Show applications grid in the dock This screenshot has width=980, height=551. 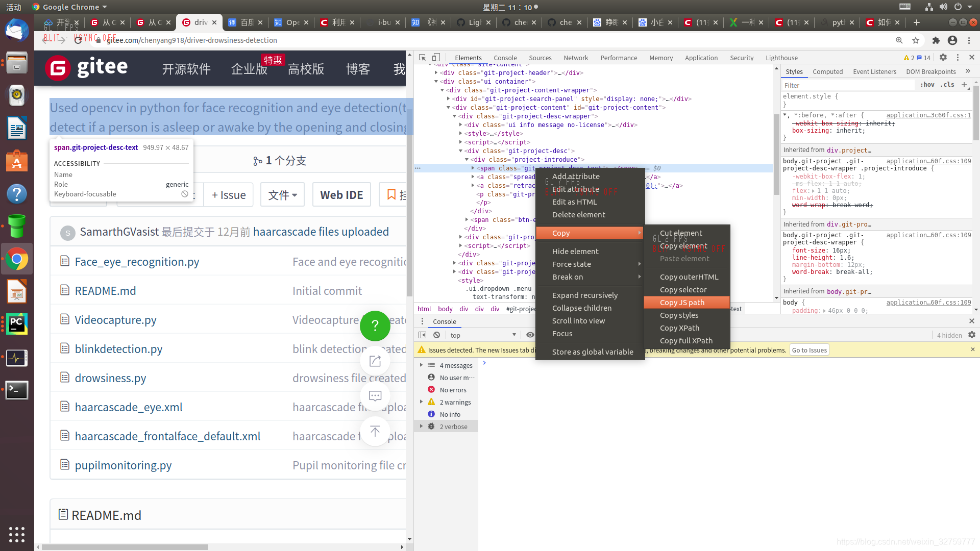tap(17, 534)
